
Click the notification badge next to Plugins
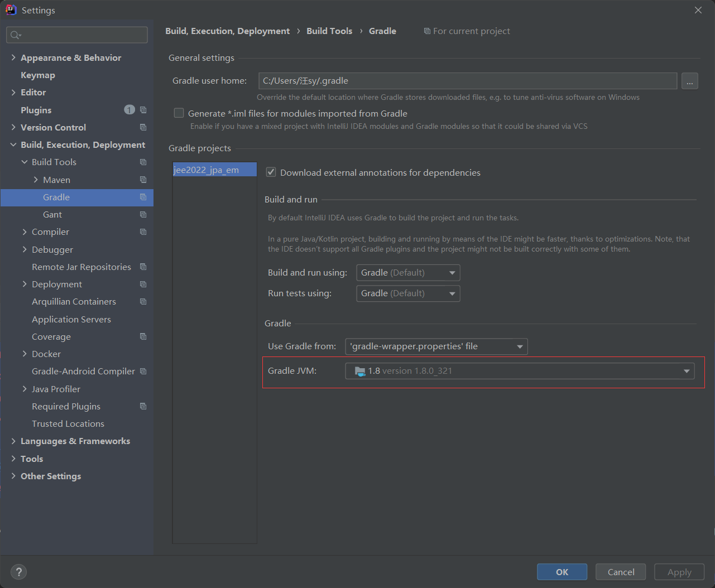(129, 110)
